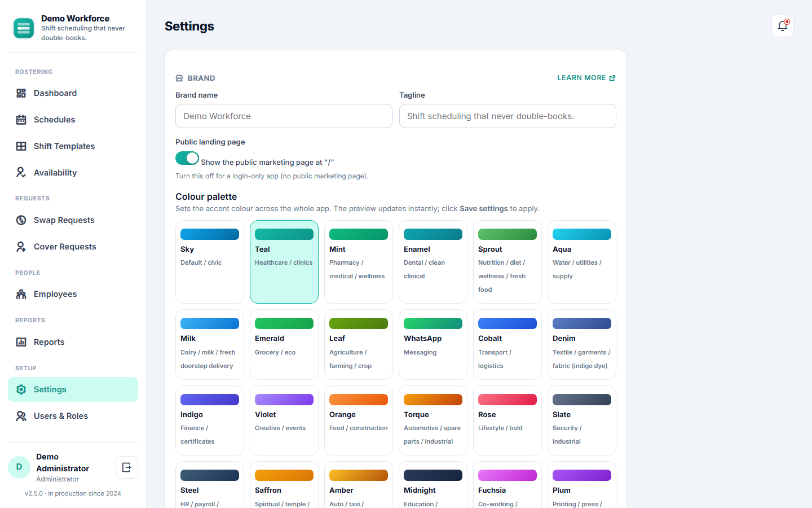Click the Demo Workforce logo icon
The image size is (812, 508).
pyautogui.click(x=24, y=28)
